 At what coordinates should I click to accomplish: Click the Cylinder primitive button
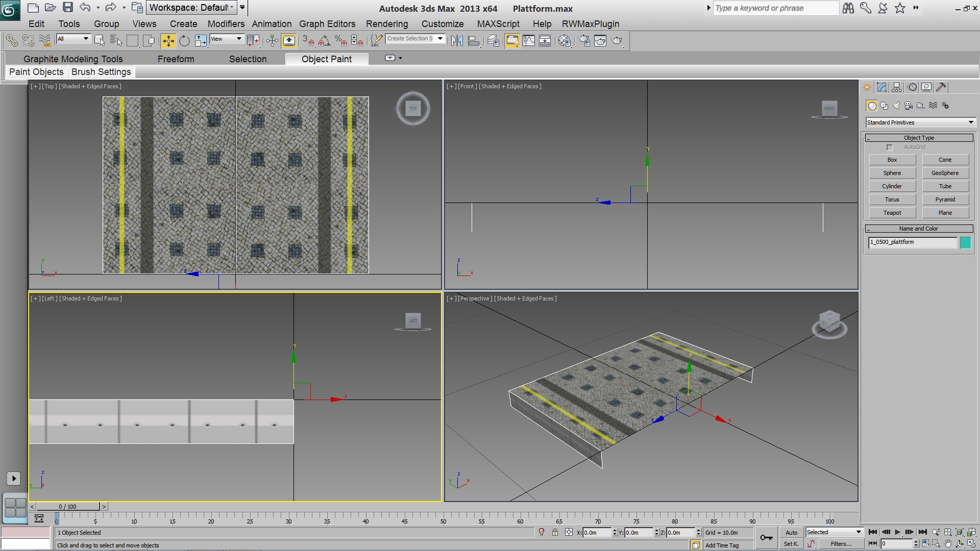click(x=892, y=186)
